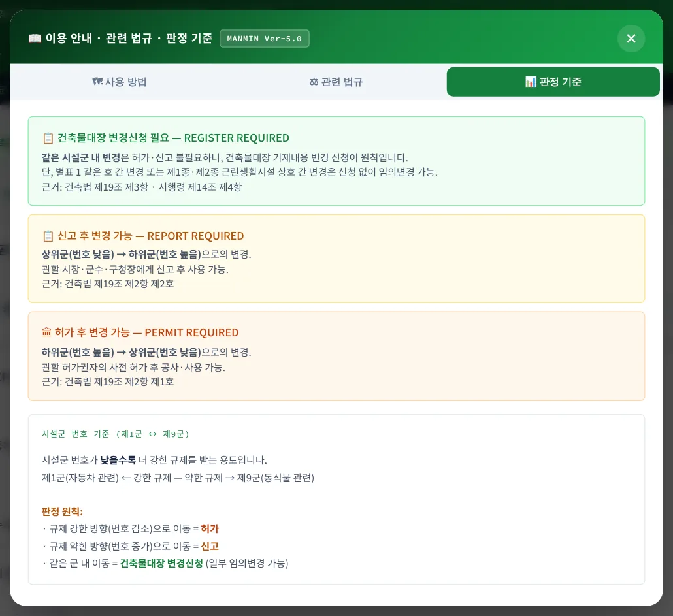Click text 근거: 건축법 제19조 제2항 제2호

(108, 284)
